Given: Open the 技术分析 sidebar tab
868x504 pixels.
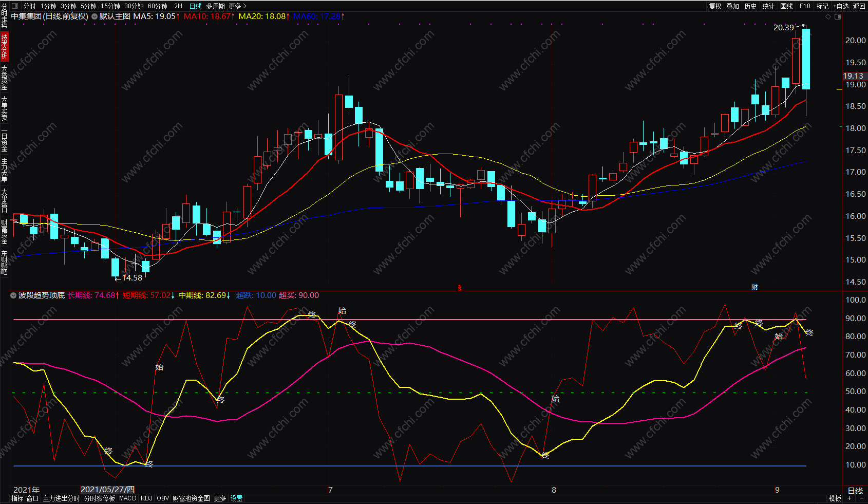Looking at the screenshot, I should pyautogui.click(x=4, y=47).
